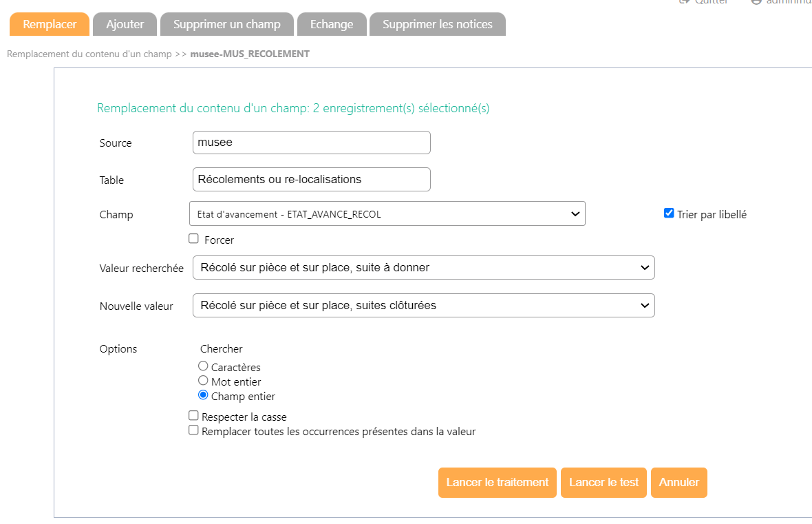The image size is (812, 524).
Task: Open the Nouvelle valeur dropdown
Action: [423, 305]
